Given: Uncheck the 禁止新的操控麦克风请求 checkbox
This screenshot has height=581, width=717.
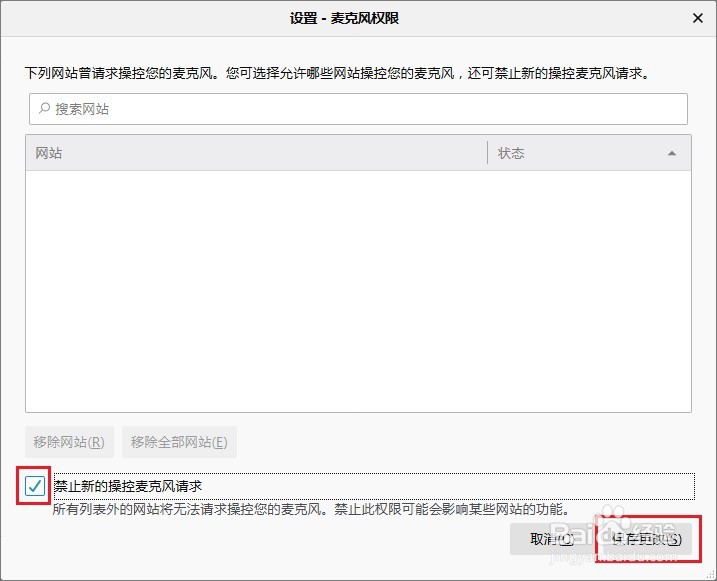Looking at the screenshot, I should point(35,485).
